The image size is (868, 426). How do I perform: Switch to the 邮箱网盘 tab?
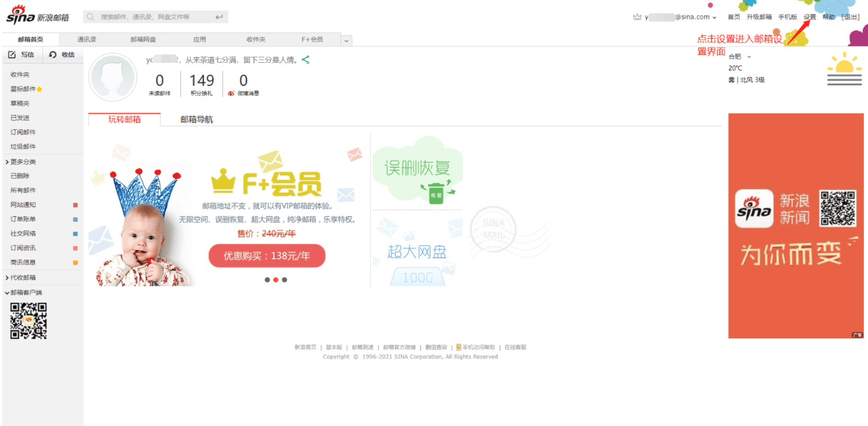(143, 39)
